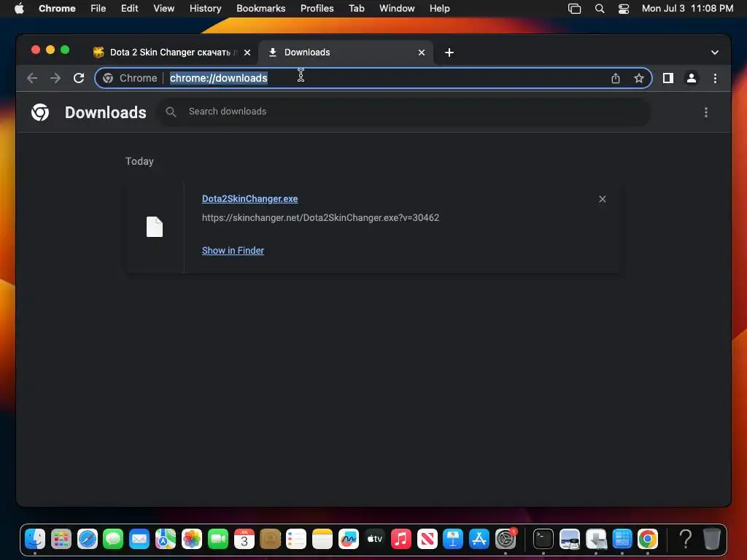747x560 pixels.
Task: Click the chrome://downloads address bar
Action: [373, 78]
